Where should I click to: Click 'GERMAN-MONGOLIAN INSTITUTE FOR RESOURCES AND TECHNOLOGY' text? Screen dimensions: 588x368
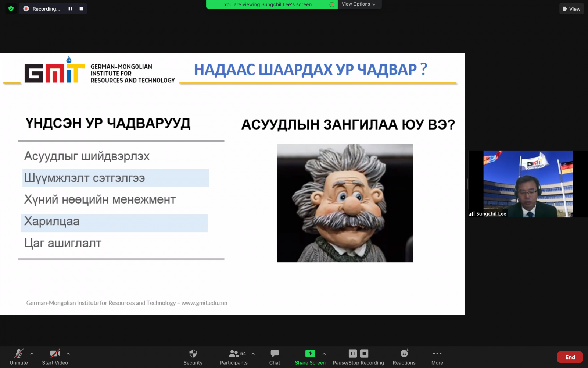click(133, 74)
